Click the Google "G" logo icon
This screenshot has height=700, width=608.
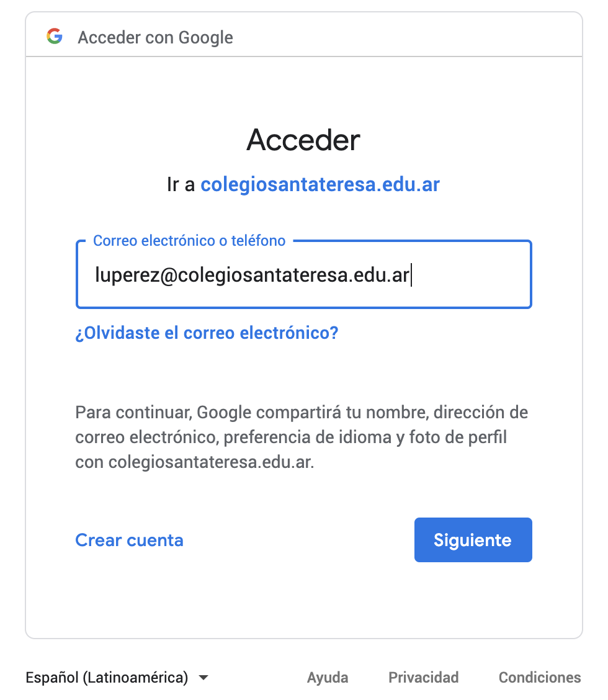pyautogui.click(x=55, y=37)
